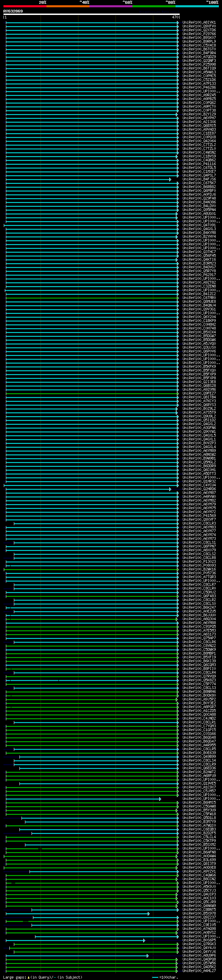
Task: Select the UniRef100_Q6FPN7 label
Action: click(x=199, y=546)
